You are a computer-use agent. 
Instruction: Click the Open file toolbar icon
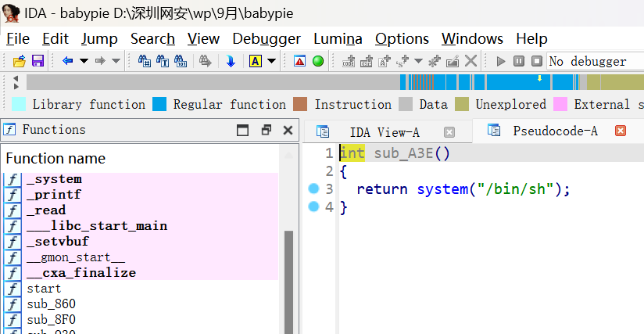[20, 61]
